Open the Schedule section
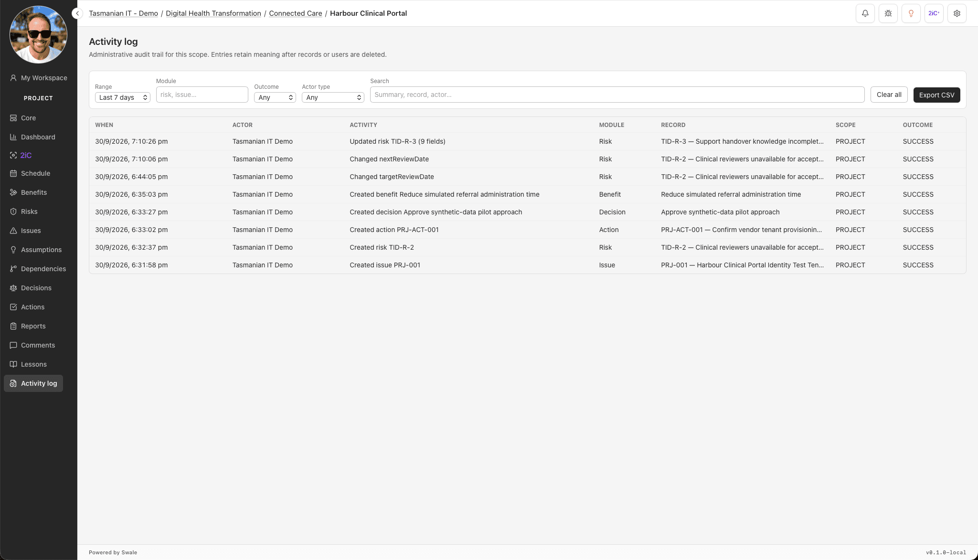The width and height of the screenshot is (978, 560). [x=30, y=173]
